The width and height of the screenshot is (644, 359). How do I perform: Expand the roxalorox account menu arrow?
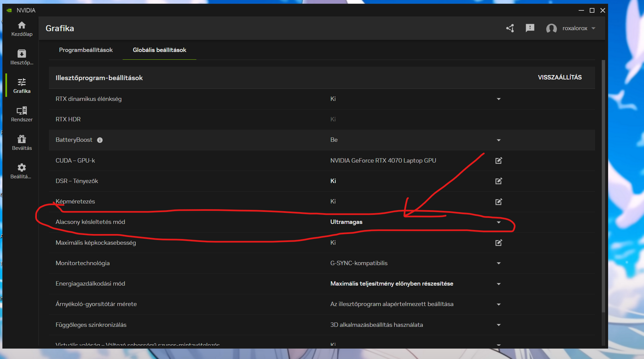point(593,28)
